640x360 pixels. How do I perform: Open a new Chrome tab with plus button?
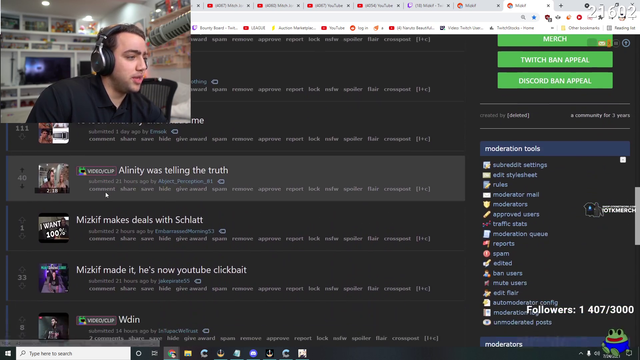pyautogui.click(x=561, y=6)
